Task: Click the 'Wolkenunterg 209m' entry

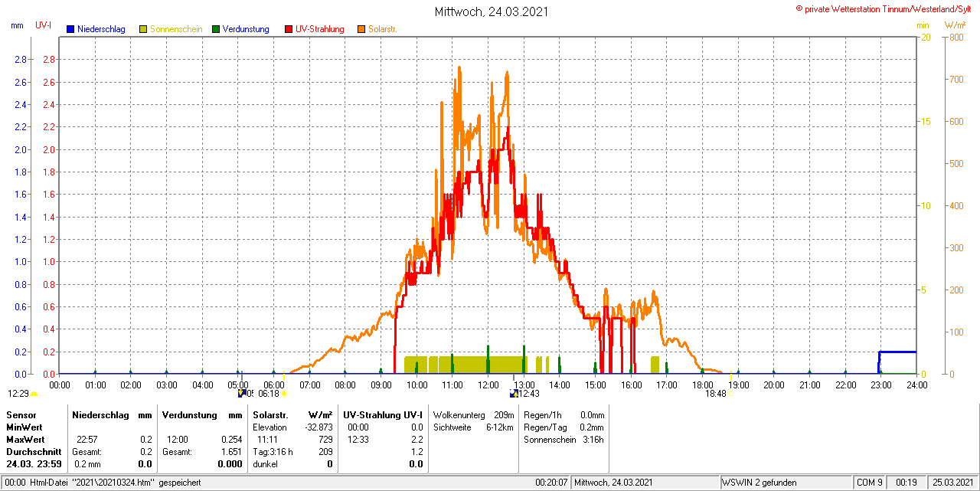Action: [474, 414]
